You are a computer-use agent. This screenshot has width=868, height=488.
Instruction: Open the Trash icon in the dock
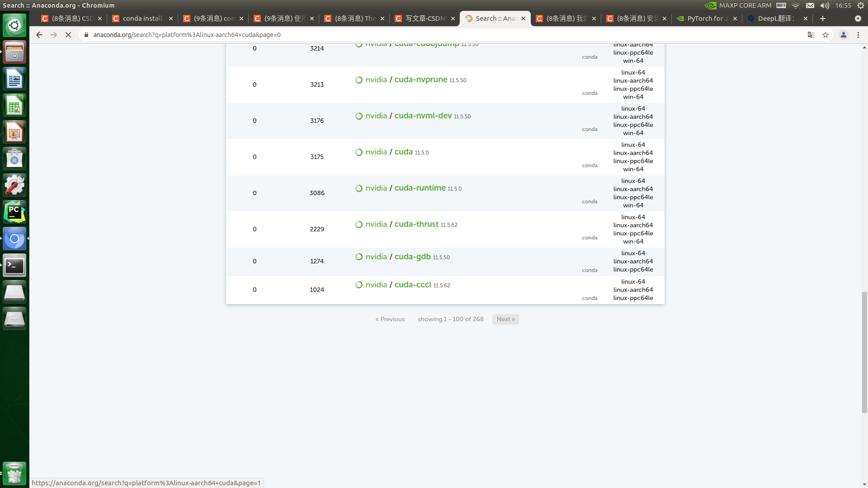(14, 473)
